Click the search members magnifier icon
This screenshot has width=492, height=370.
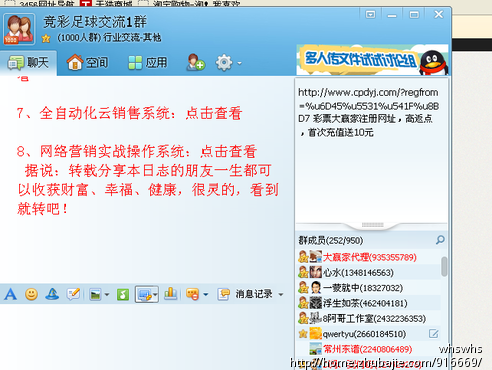(440, 240)
